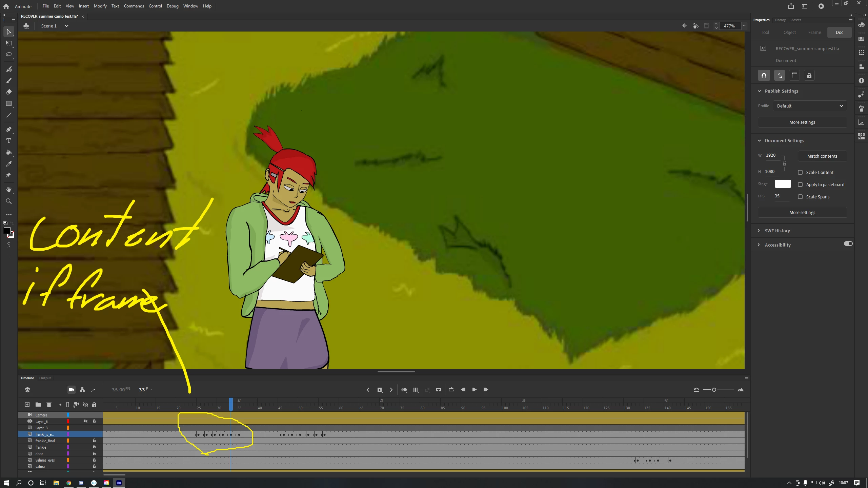Screen dimensions: 868x488
Task: Open the Profile Default dropdown
Action: point(810,106)
